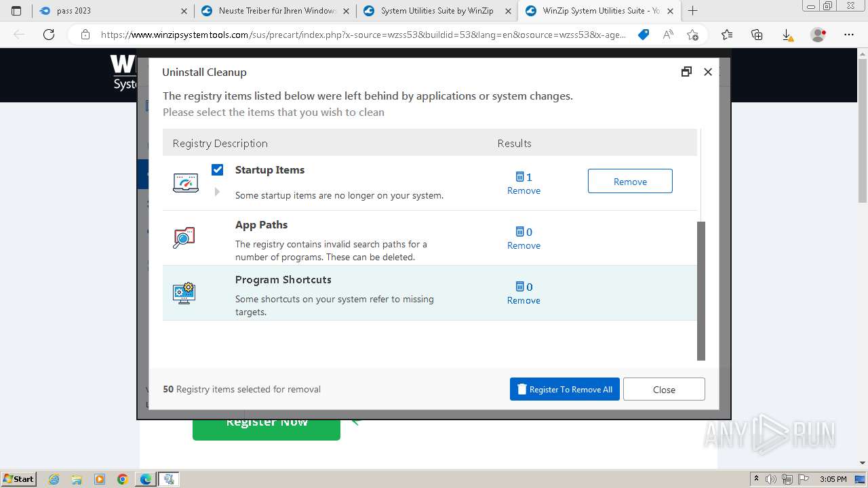The image size is (868, 488).
Task: Click the trash icon for App Paths
Action: (x=520, y=232)
